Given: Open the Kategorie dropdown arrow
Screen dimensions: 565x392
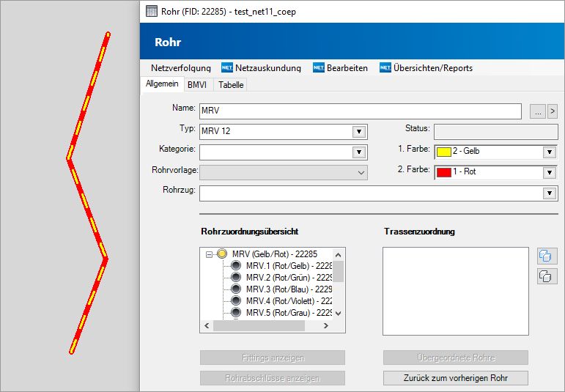Looking at the screenshot, I should (359, 152).
